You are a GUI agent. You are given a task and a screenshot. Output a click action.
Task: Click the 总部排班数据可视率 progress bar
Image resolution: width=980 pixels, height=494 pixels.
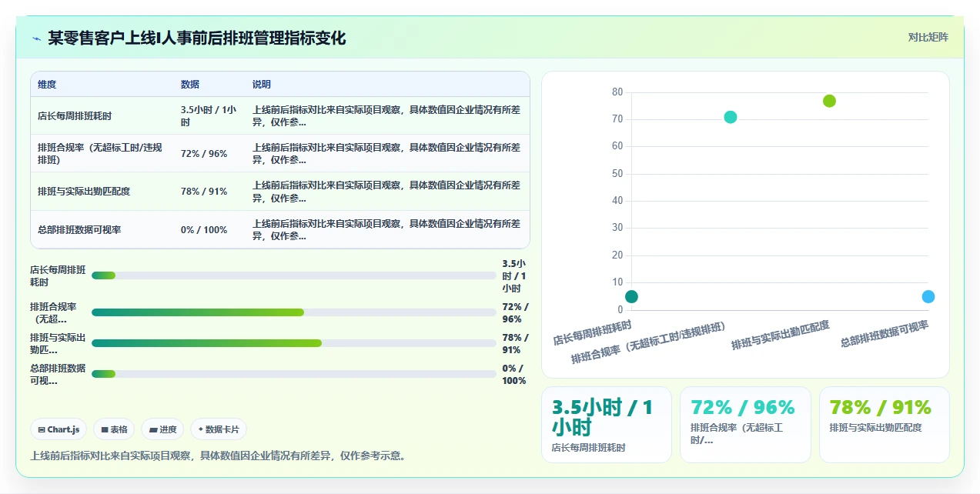tap(293, 374)
